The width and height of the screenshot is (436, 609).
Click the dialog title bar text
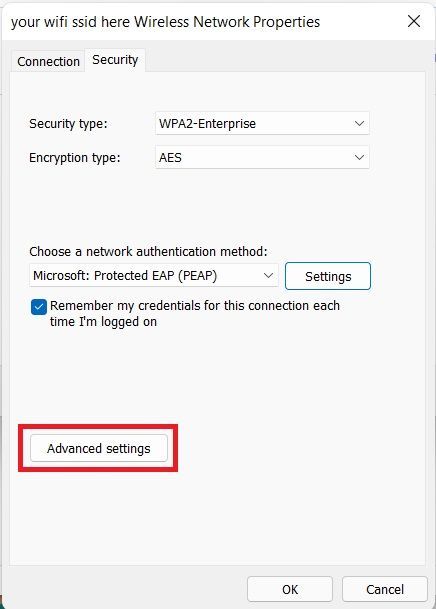[x=165, y=22]
